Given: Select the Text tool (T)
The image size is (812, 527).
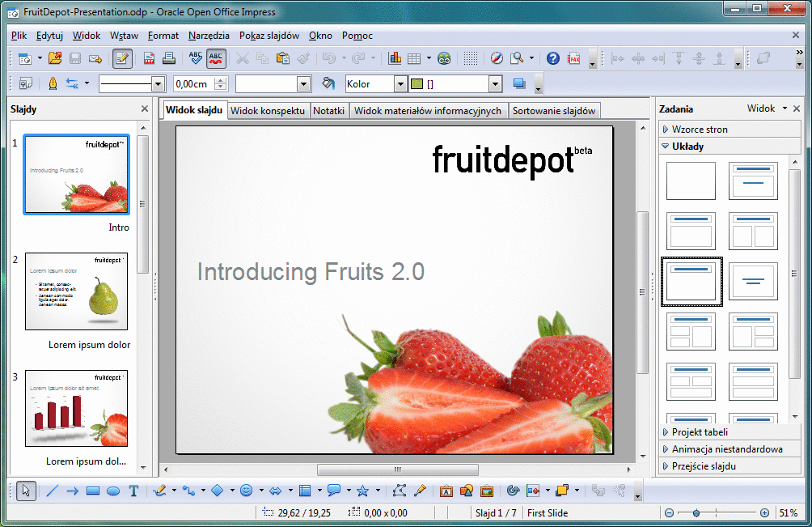Looking at the screenshot, I should coord(133,491).
